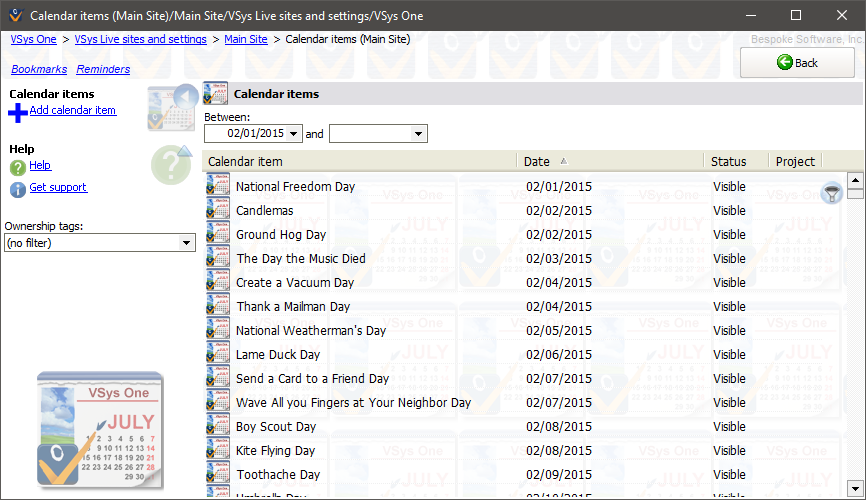866x500 pixels.
Task: Click the green Help question mark icon
Action: click(x=17, y=167)
